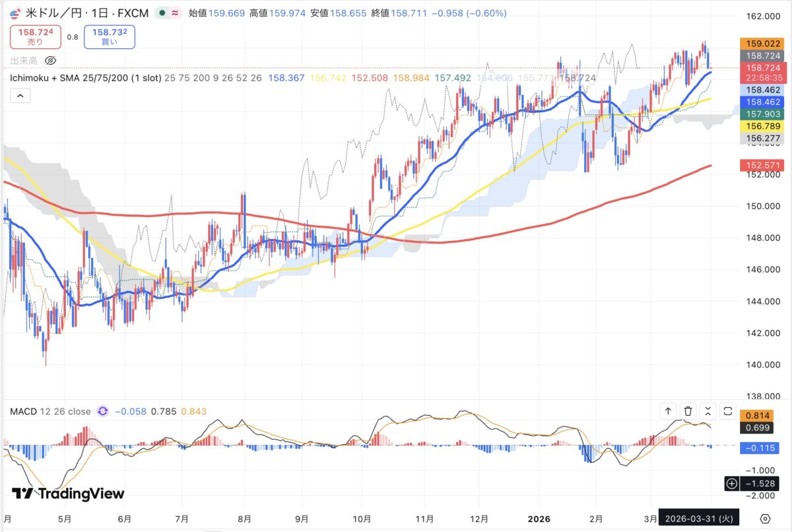The width and height of the screenshot is (792, 532).
Task: Maximize the MACD pane
Action: pos(728,411)
